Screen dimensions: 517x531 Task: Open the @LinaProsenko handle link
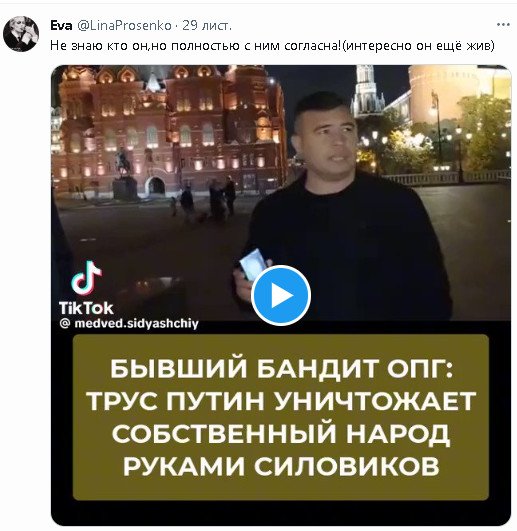[x=125, y=26]
